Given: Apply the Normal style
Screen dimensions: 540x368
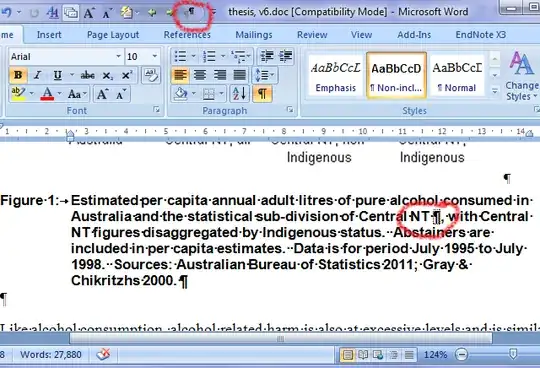Looking at the screenshot, I should 457,76.
